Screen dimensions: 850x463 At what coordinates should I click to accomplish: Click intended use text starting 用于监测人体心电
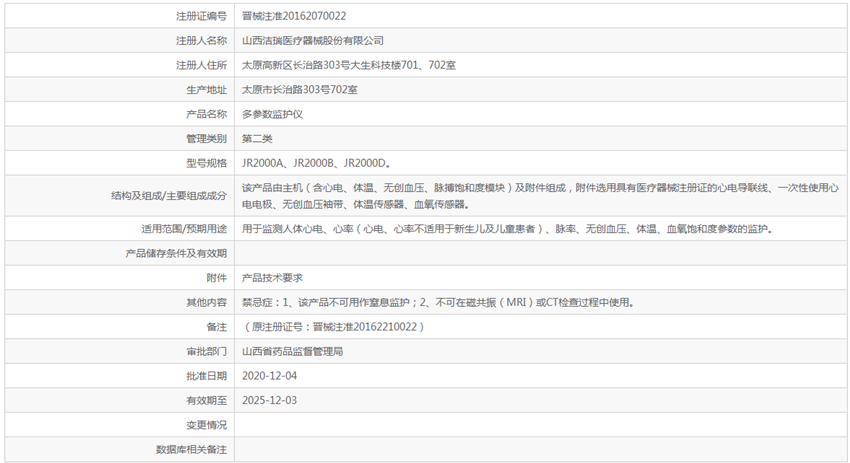click(x=507, y=229)
